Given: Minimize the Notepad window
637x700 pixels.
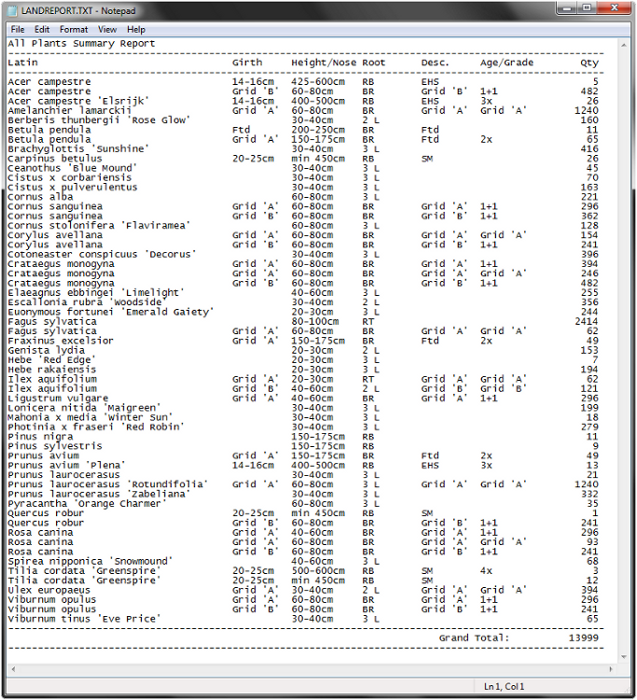Looking at the screenshot, I should click(x=567, y=8).
